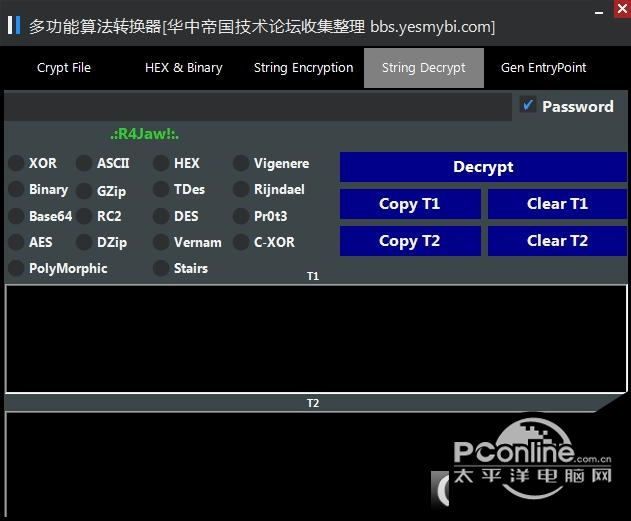631x521 pixels.
Task: Pick the Pr0t3 option
Action: point(241,216)
